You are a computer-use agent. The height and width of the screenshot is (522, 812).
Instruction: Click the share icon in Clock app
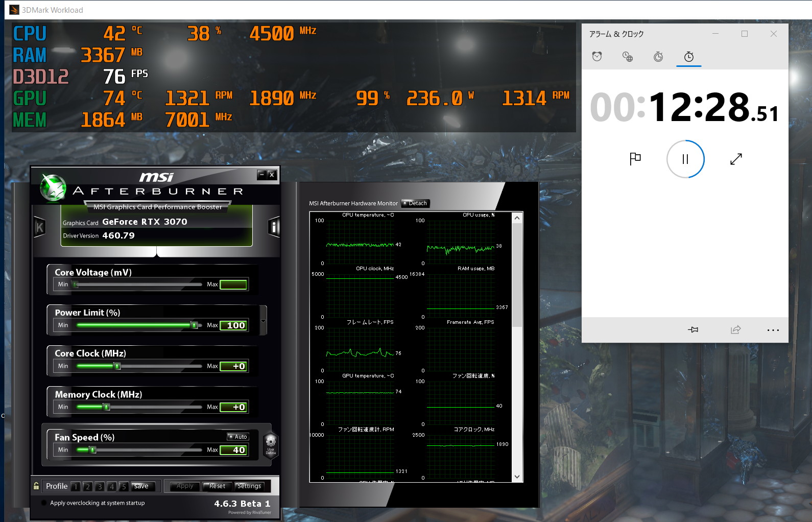735,329
